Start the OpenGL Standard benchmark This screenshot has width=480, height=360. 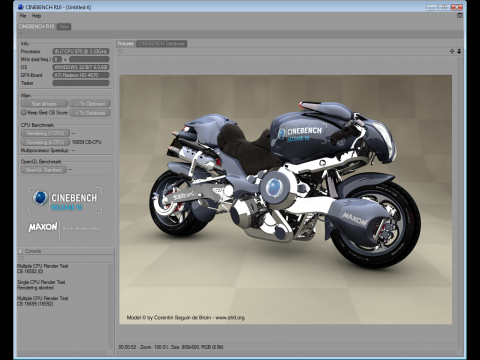point(44,170)
